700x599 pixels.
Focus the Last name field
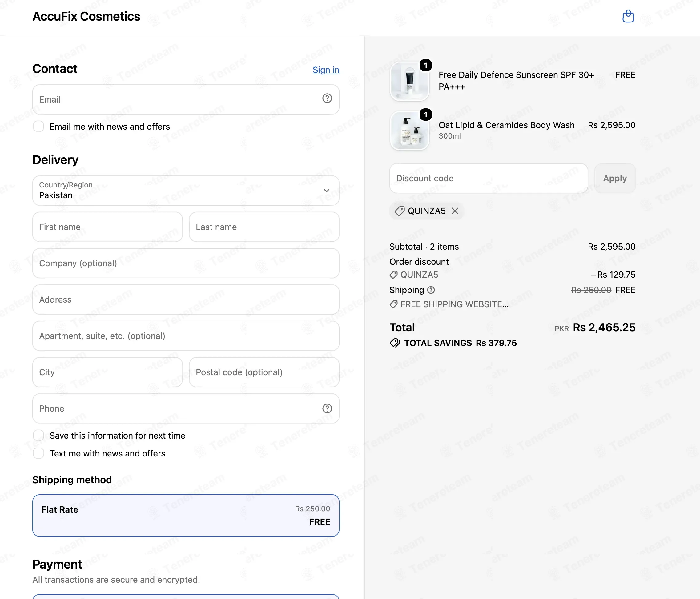pos(264,227)
